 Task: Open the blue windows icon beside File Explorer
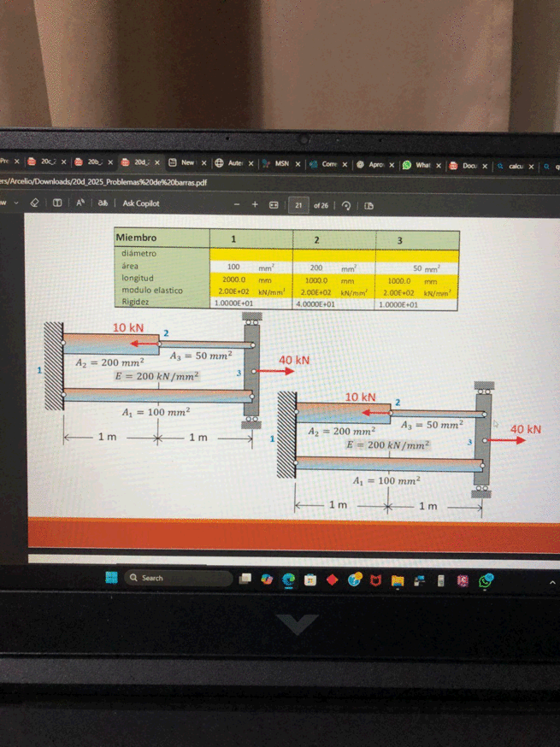click(x=420, y=580)
